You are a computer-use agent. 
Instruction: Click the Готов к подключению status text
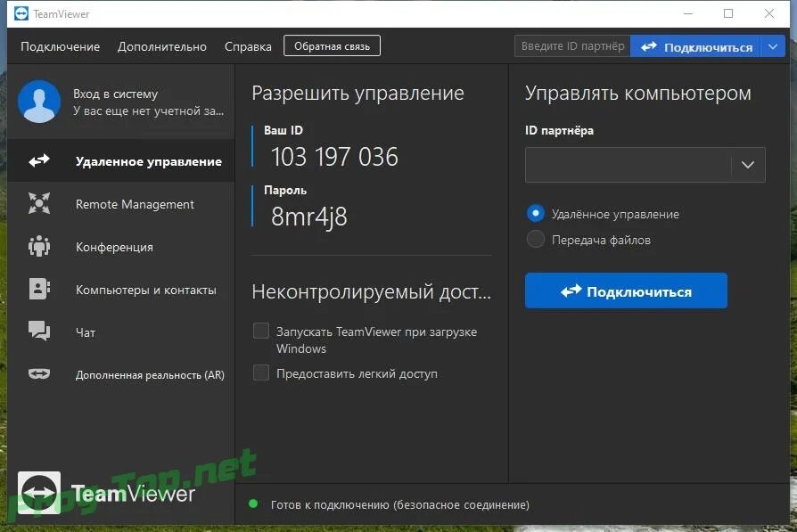coord(400,504)
